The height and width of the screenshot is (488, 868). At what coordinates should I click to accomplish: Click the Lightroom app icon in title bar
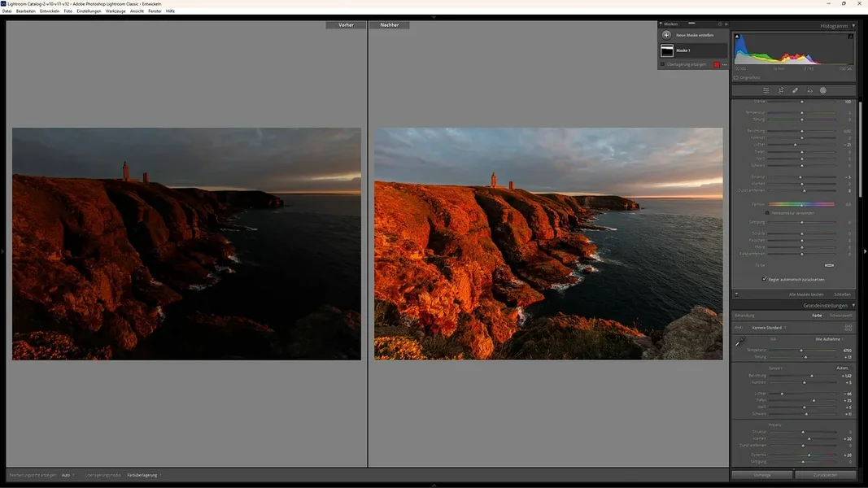pyautogui.click(x=3, y=3)
